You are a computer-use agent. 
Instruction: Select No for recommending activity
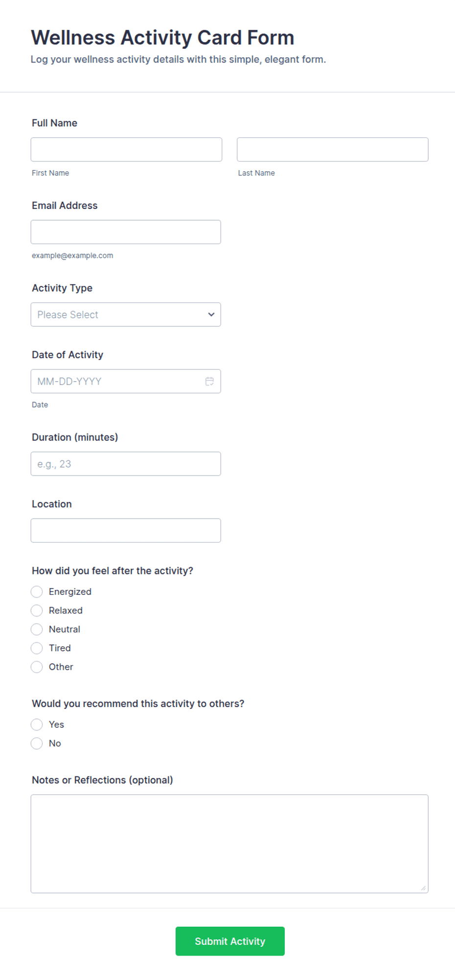(x=37, y=744)
